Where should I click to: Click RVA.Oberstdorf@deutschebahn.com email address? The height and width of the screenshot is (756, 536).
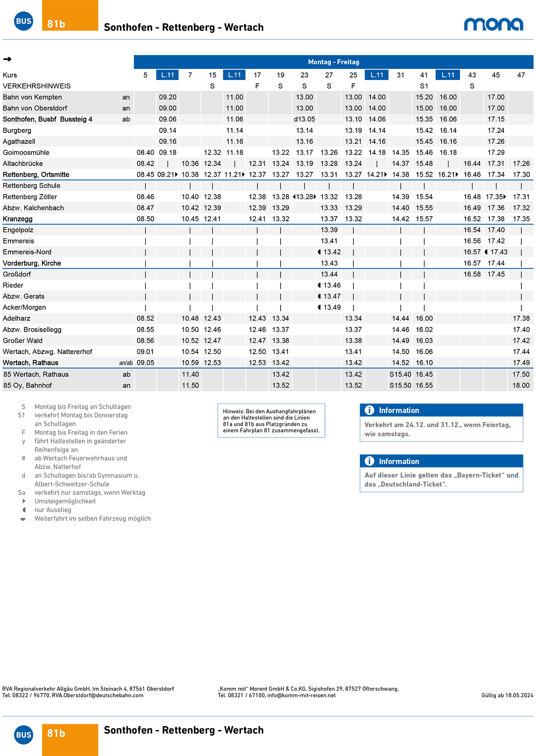pyautogui.click(x=98, y=695)
